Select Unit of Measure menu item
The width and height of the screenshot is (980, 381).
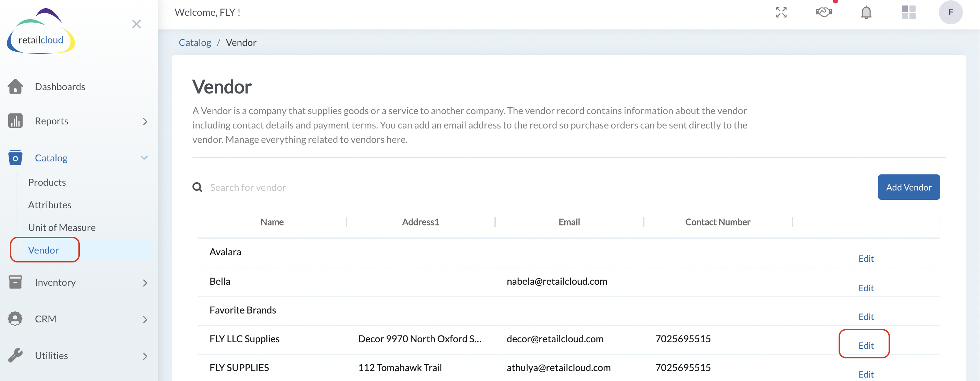[x=62, y=227]
